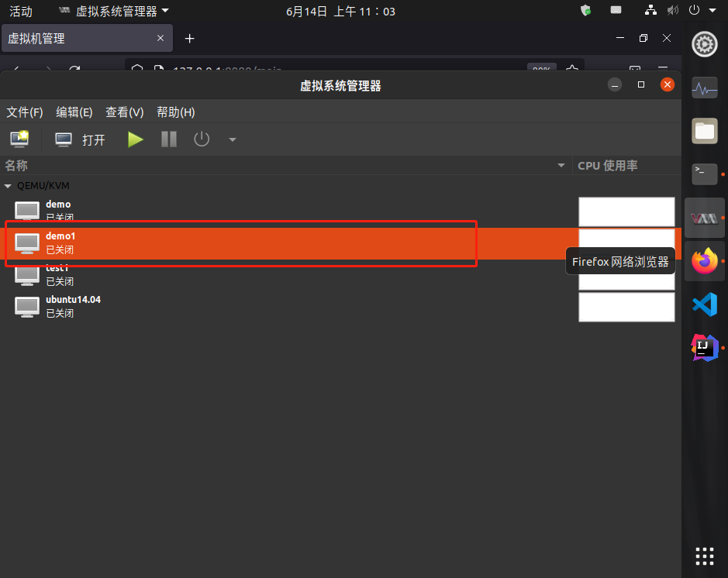This screenshot has width=728, height=578.
Task: Open the clock at 6月14日 上午 11:03
Action: pos(340,11)
